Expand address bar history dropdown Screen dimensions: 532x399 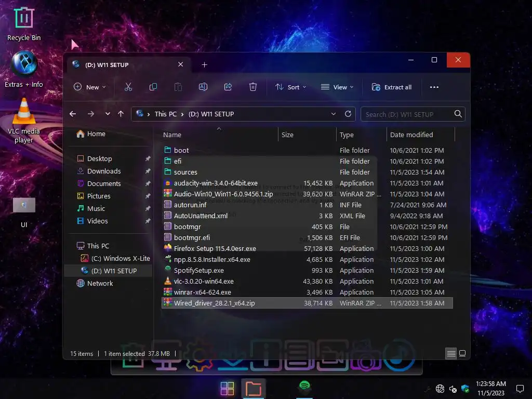pyautogui.click(x=333, y=114)
